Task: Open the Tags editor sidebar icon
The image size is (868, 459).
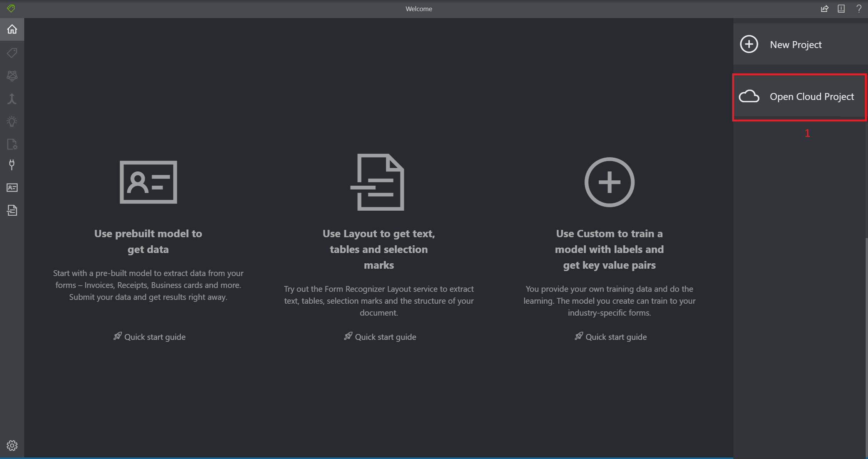Action: [12, 53]
